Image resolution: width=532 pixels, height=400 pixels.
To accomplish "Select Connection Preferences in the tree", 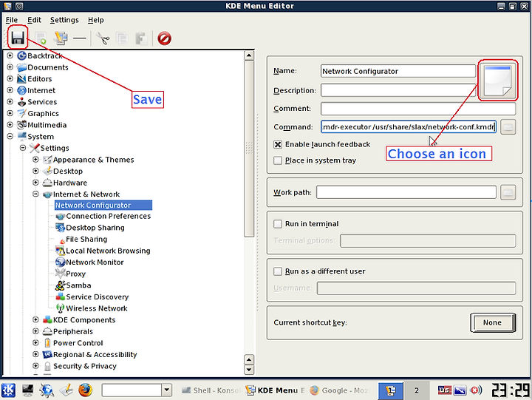I will point(103,216).
